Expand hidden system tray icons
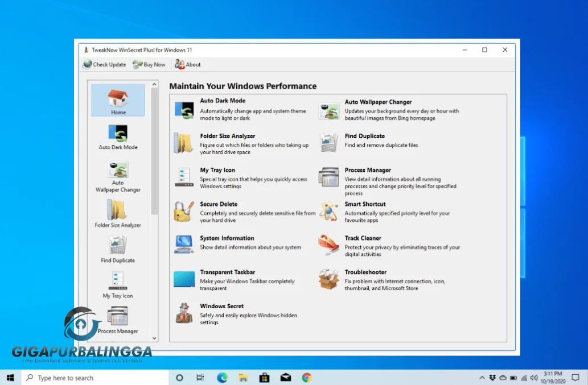Viewport: 588px width, 385px height. tap(482, 378)
